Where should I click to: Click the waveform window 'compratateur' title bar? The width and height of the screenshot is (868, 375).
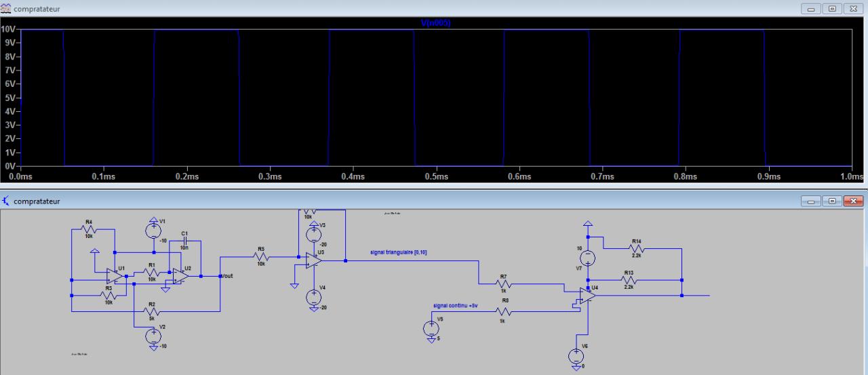click(434, 7)
